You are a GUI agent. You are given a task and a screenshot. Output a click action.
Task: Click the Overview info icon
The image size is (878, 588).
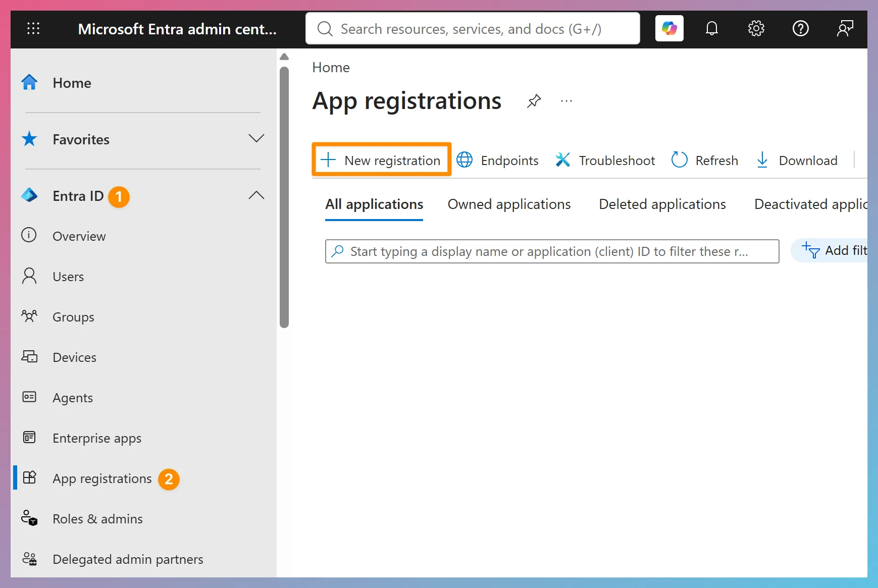click(29, 235)
